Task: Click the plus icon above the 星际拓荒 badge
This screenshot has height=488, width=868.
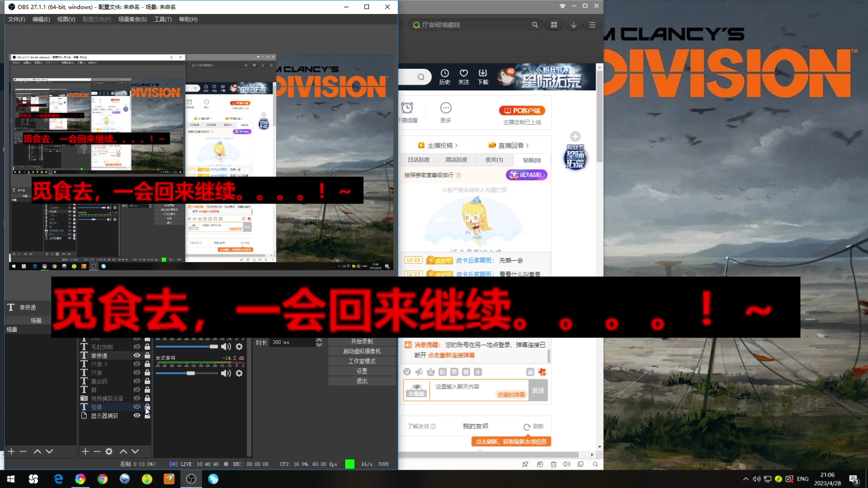Action: (575, 136)
